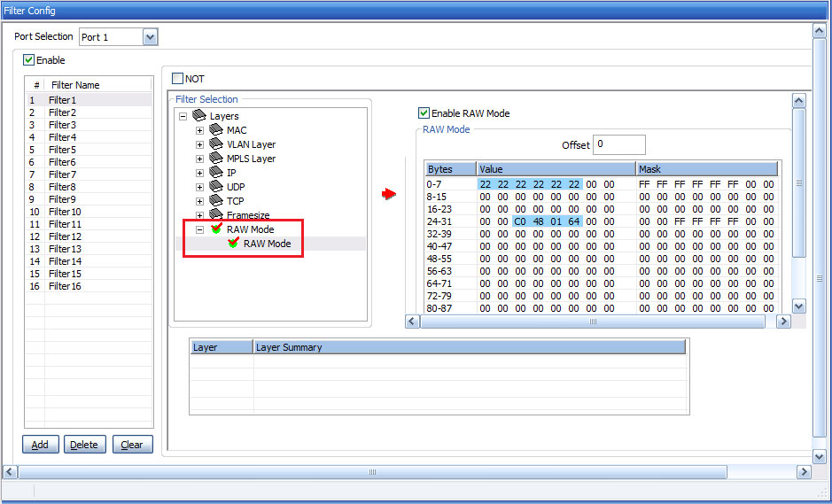Screen dimensions: 832x504
Task: Click the RAW table horizontal scrollbar thumb
Action: pyautogui.click(x=593, y=321)
